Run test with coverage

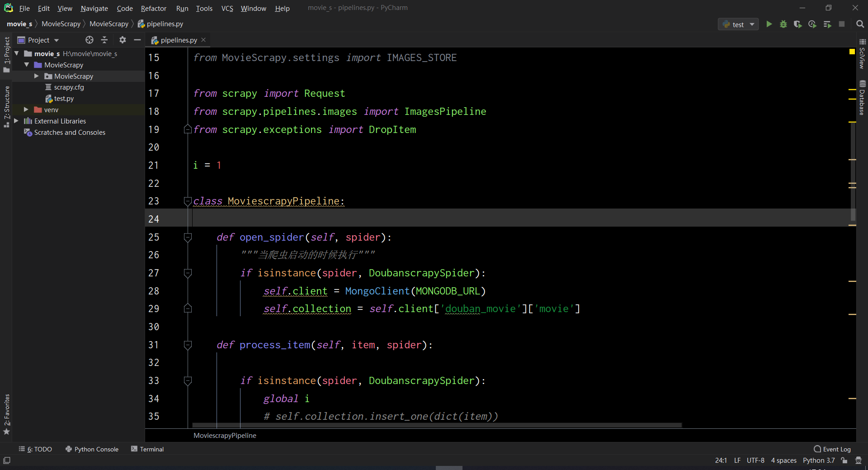(x=798, y=24)
